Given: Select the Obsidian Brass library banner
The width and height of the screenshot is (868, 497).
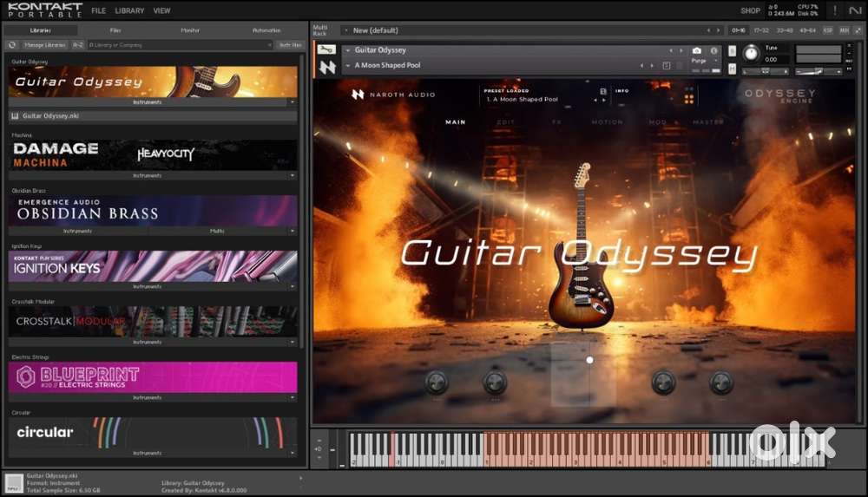Looking at the screenshot, I should tap(153, 211).
